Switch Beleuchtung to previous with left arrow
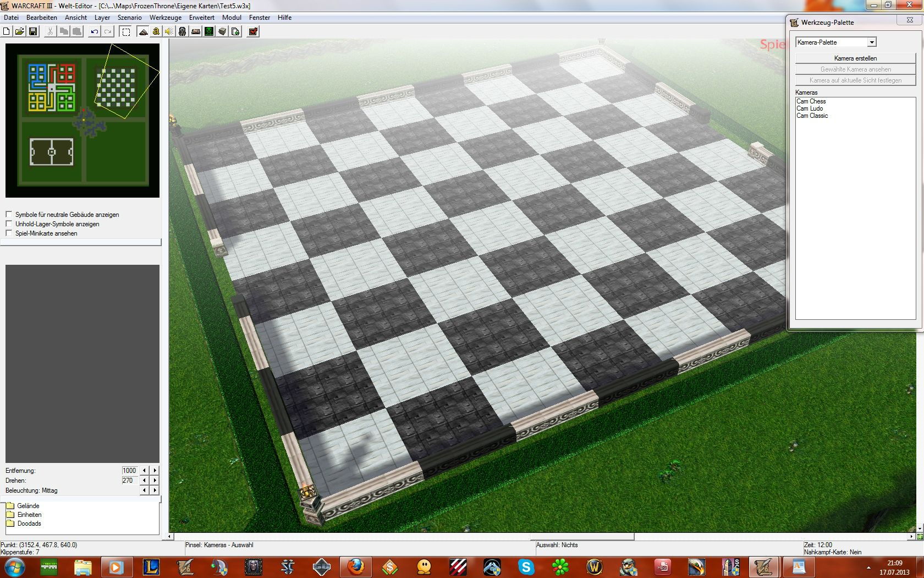 (145, 490)
